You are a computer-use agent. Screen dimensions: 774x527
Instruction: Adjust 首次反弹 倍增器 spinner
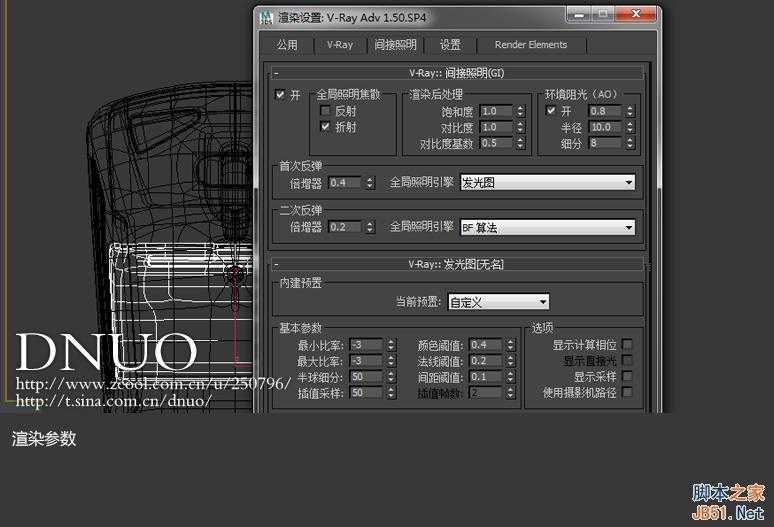tap(370, 183)
